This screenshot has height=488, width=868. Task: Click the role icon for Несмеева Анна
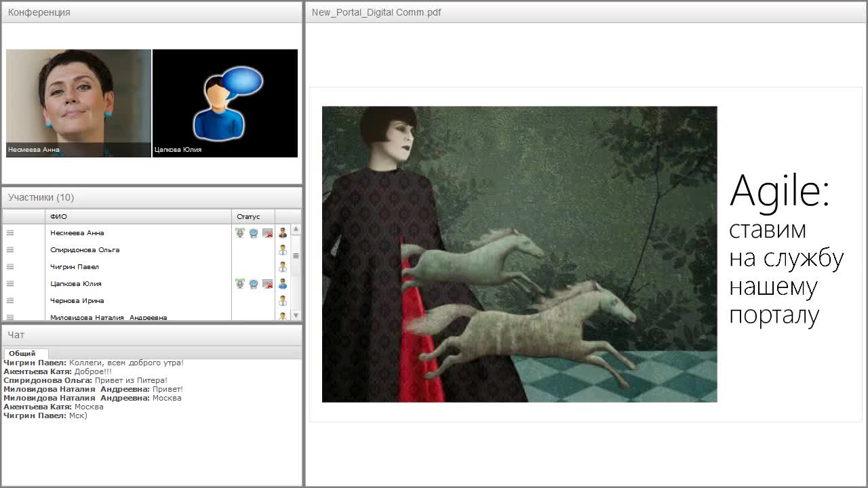(283, 233)
